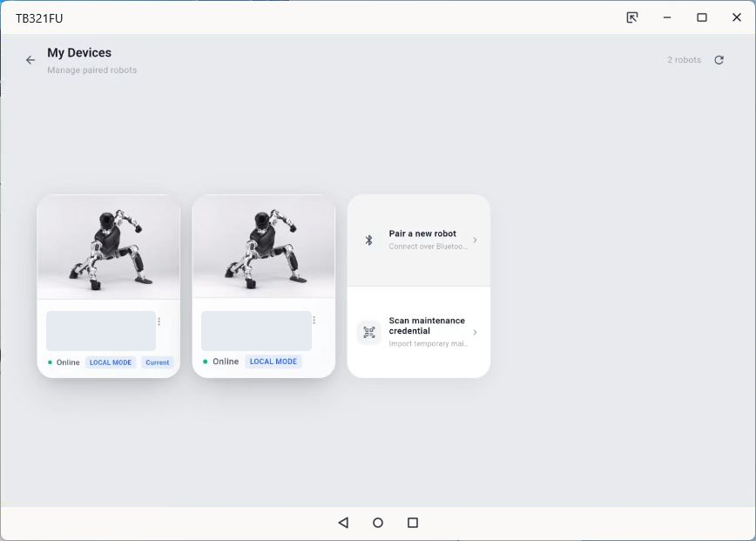Click the Current badge on the first robot
This screenshot has height=541, width=756.
click(x=157, y=362)
